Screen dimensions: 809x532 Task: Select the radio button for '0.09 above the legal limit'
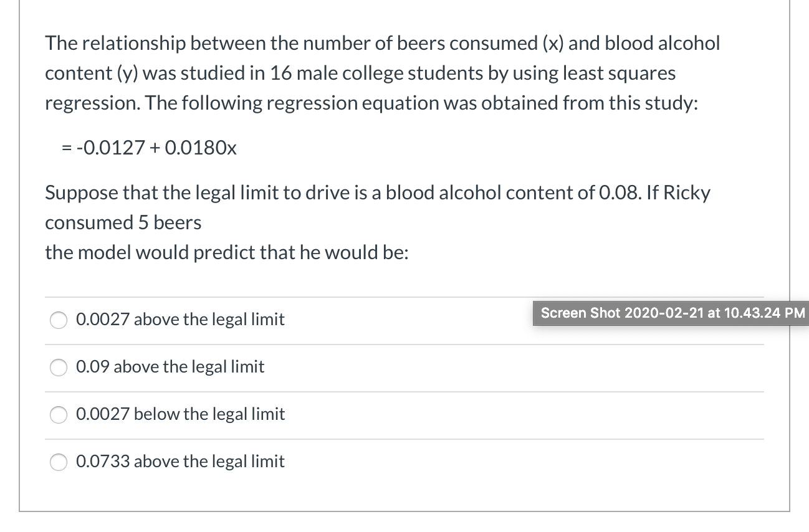point(58,368)
